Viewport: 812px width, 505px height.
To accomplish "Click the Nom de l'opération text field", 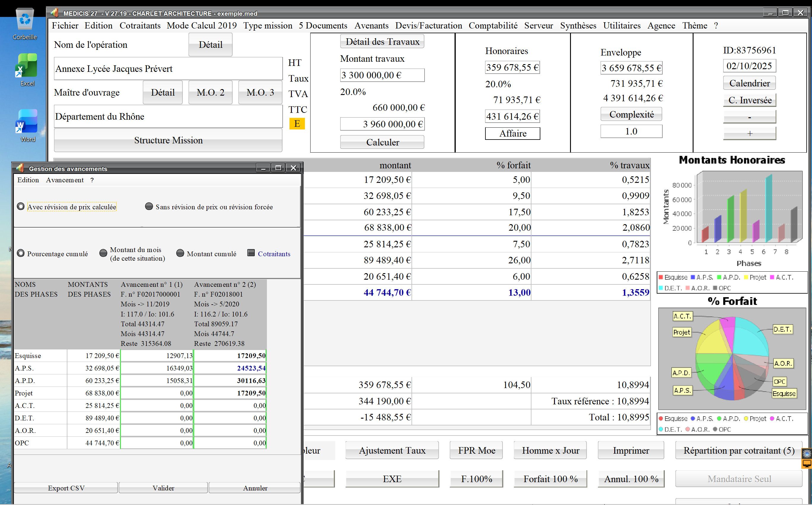I will click(168, 69).
